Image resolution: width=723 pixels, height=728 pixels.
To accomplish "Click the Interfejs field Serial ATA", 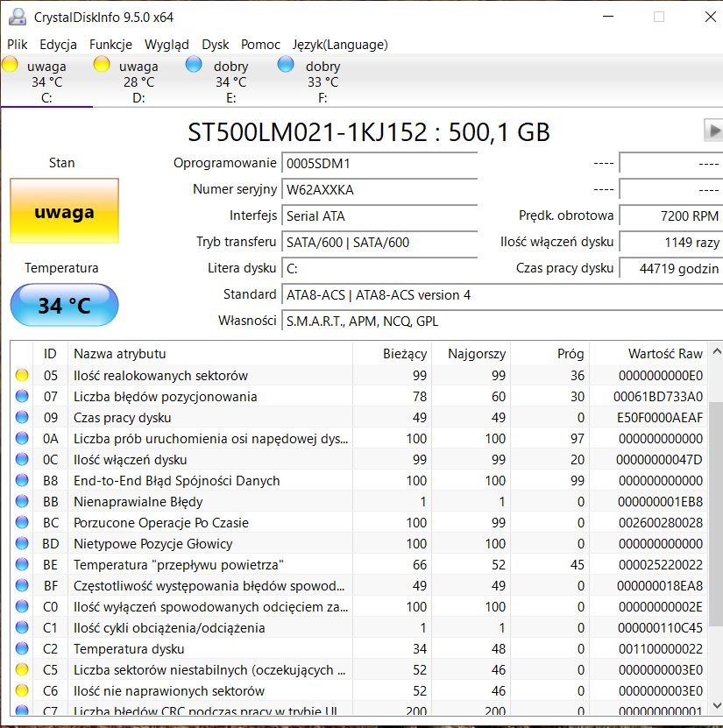I will [379, 216].
